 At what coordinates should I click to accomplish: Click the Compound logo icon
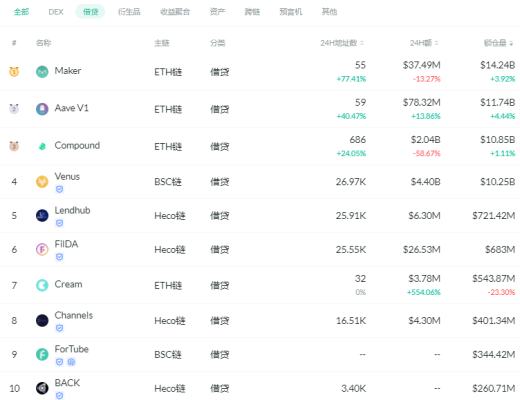click(42, 146)
